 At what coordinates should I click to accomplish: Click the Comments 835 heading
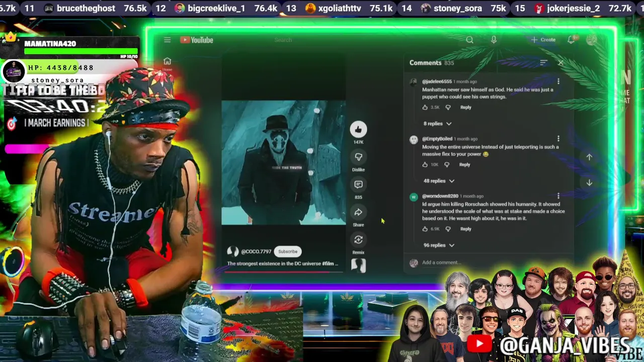(x=432, y=63)
